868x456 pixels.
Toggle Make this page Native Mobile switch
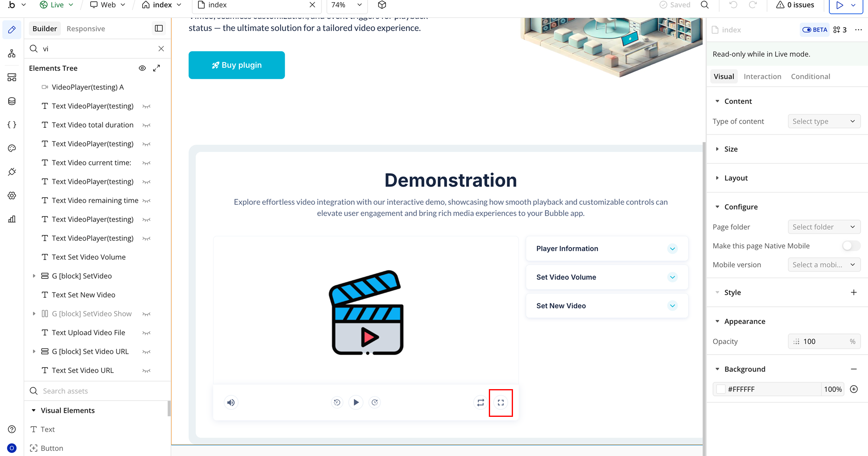tap(851, 246)
